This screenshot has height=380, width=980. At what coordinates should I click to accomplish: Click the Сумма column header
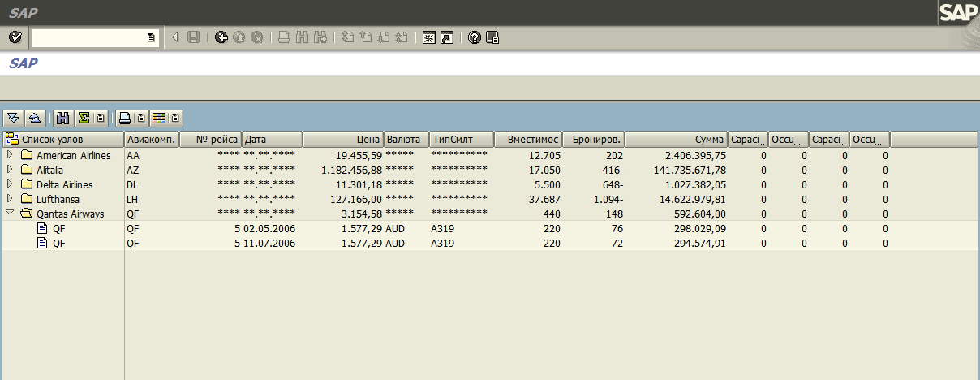[x=677, y=140]
